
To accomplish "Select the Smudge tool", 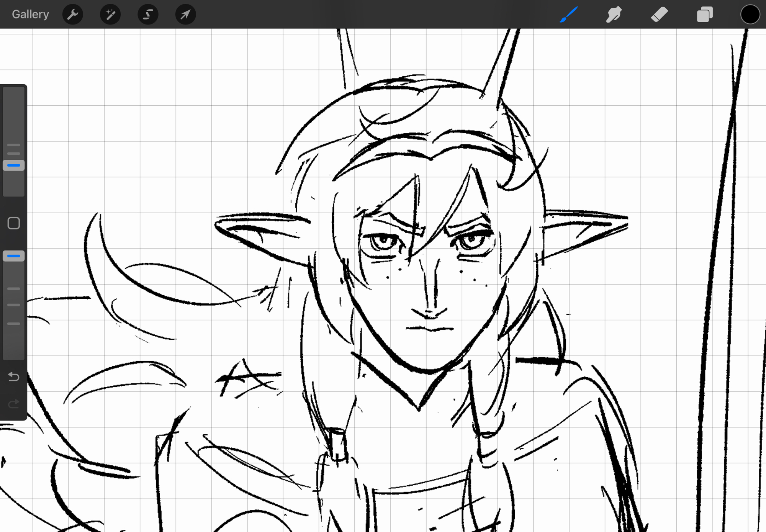I will tap(614, 14).
